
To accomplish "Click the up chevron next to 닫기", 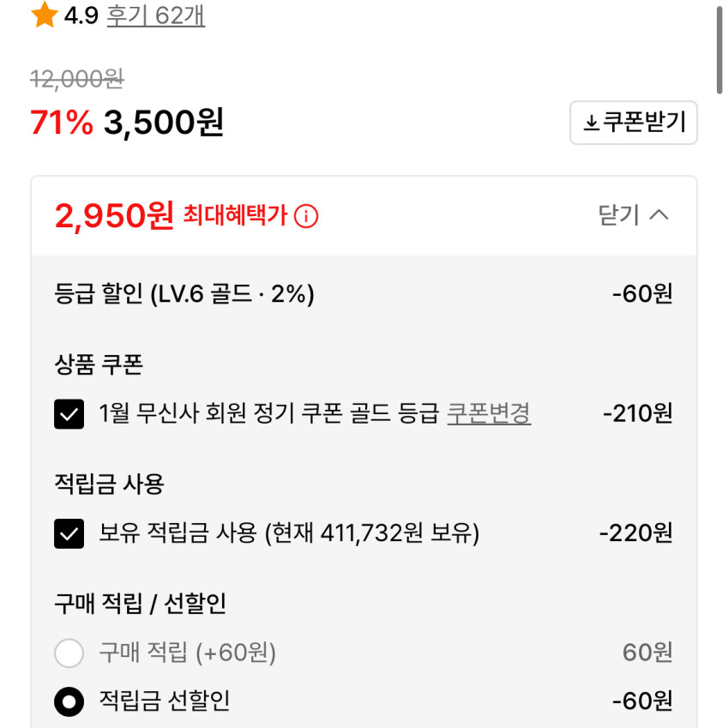I will [659, 215].
